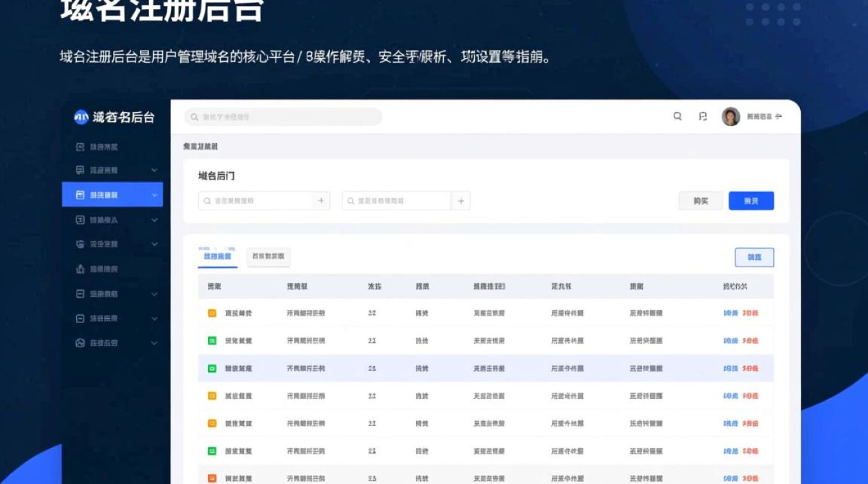The image size is (868, 484).
Task: Click the orange status icon in the first table row
Action: coord(212,313)
